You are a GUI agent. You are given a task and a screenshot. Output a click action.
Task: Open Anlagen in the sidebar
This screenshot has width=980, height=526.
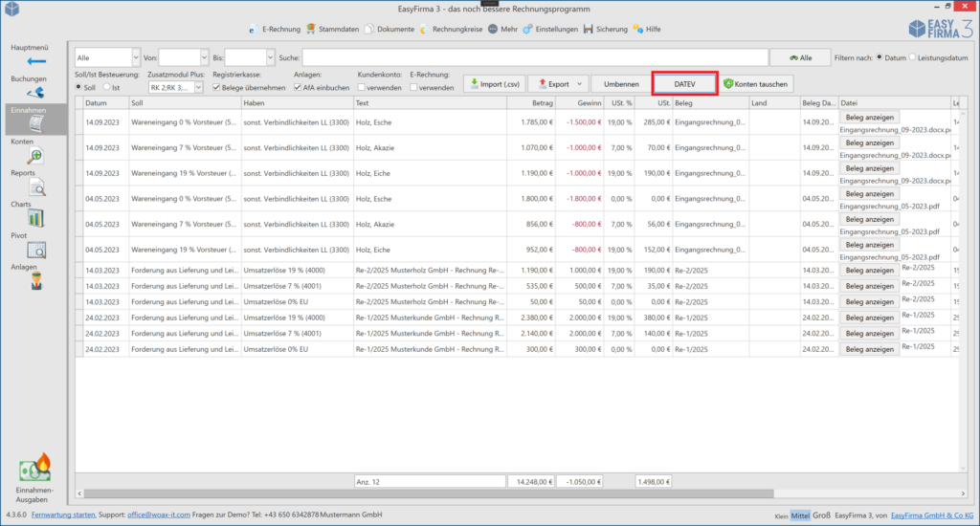click(x=35, y=280)
